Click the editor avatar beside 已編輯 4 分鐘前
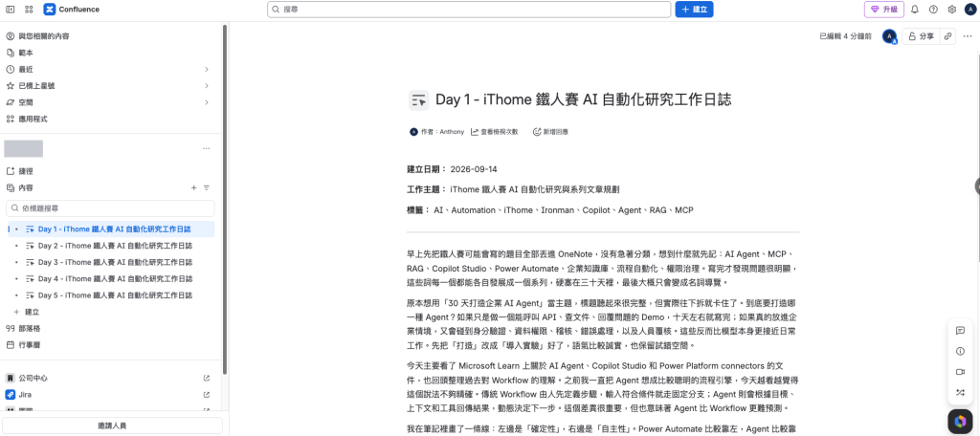980x436 pixels. 889,36
